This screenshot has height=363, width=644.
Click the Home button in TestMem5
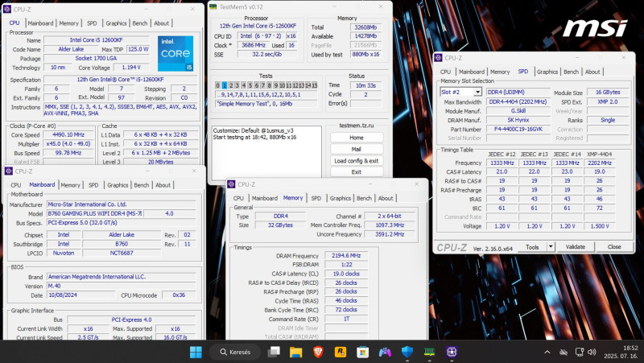coord(357,138)
